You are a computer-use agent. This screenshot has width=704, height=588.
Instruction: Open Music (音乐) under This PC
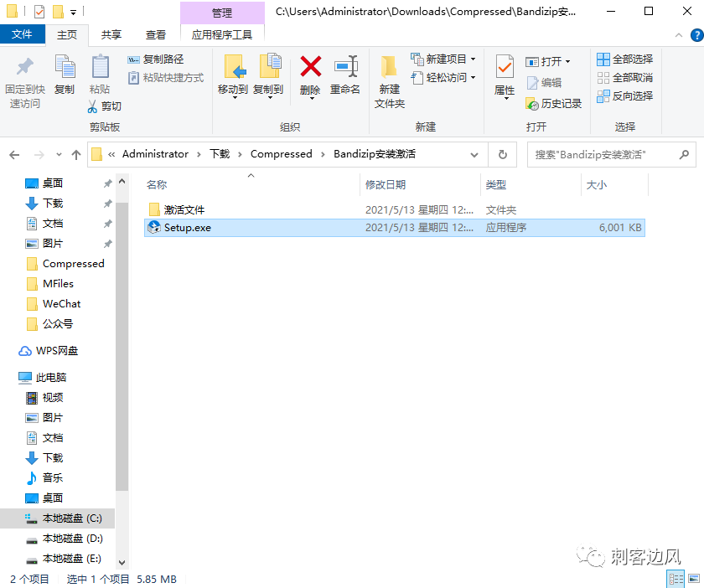coord(53,478)
